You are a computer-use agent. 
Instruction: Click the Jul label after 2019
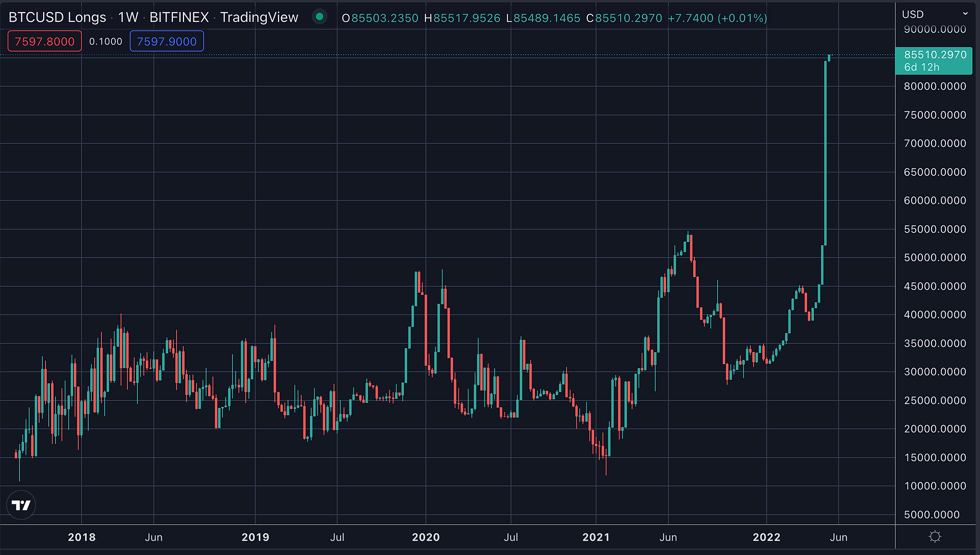[337, 537]
